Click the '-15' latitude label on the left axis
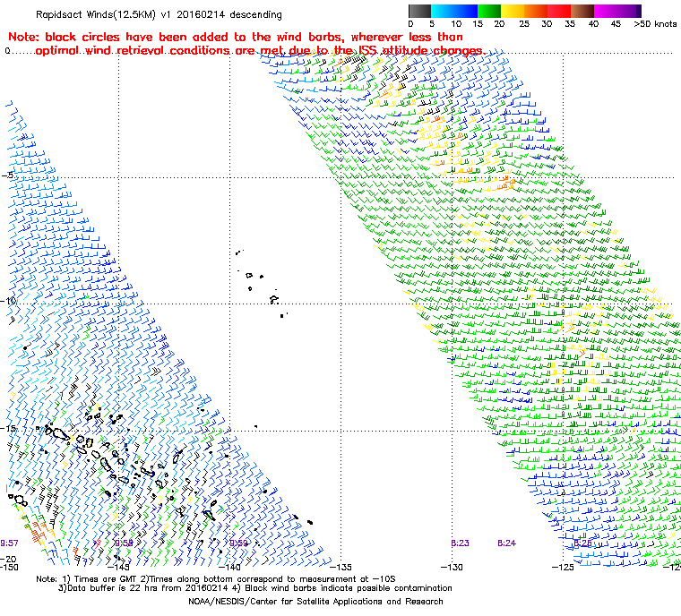 coord(8,428)
